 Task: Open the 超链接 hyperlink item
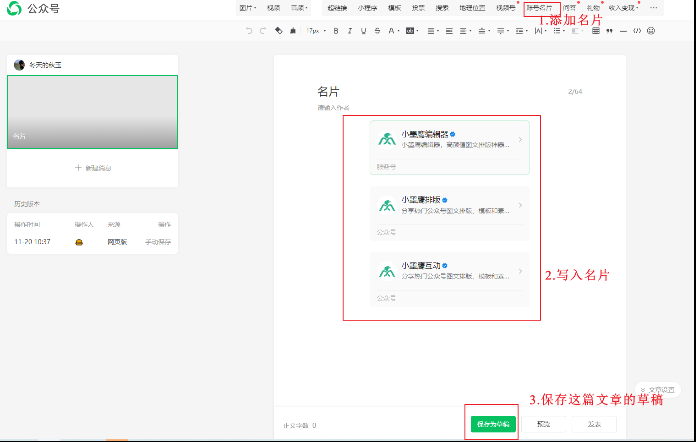point(337,8)
